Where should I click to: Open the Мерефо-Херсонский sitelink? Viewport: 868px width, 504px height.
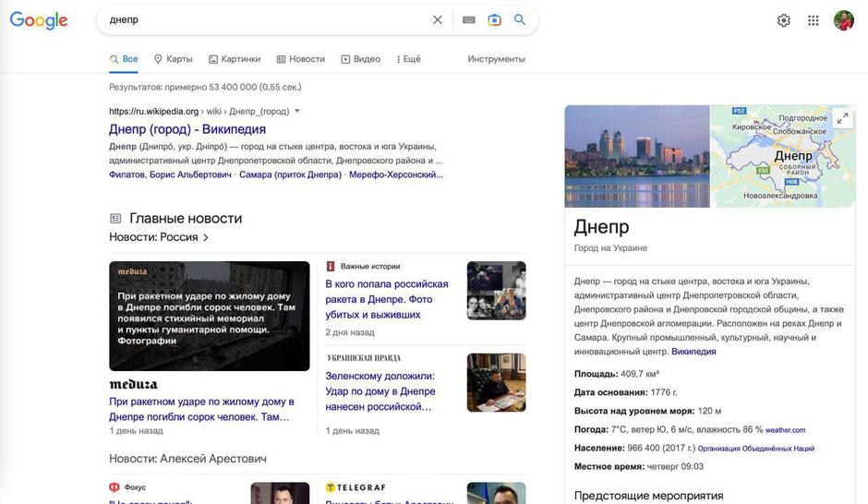click(x=396, y=174)
